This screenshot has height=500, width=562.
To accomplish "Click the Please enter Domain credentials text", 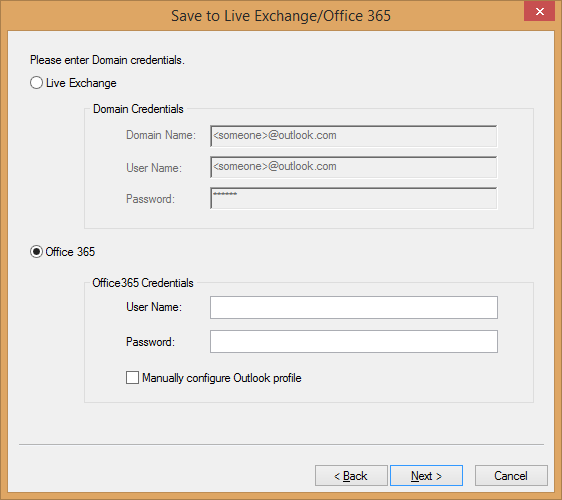I will pyautogui.click(x=107, y=60).
